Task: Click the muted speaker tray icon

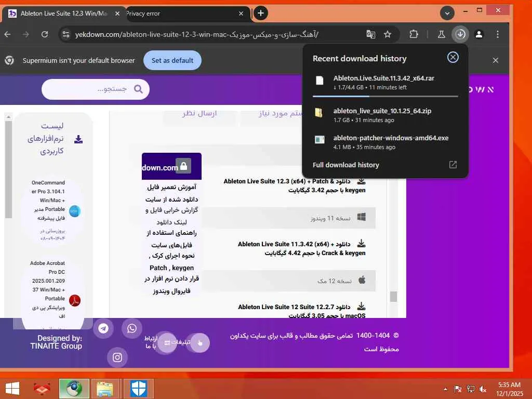Action: (x=483, y=389)
